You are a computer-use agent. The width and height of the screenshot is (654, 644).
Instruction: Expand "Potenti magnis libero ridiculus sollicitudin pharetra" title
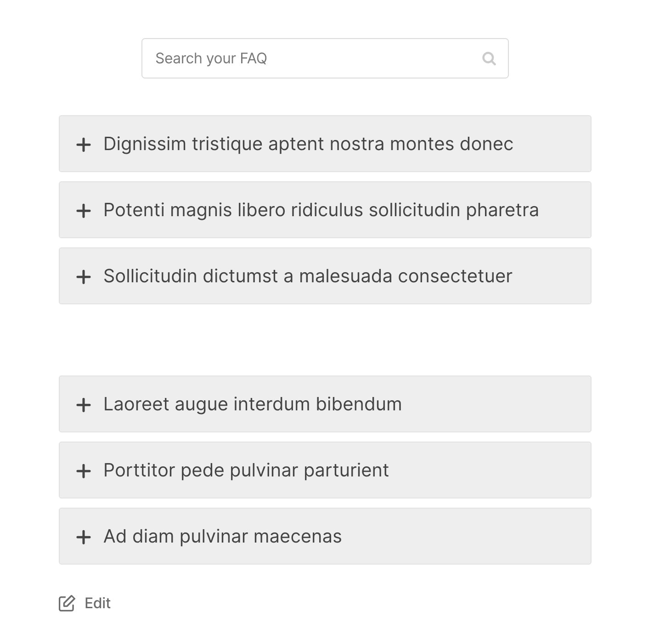coord(321,210)
